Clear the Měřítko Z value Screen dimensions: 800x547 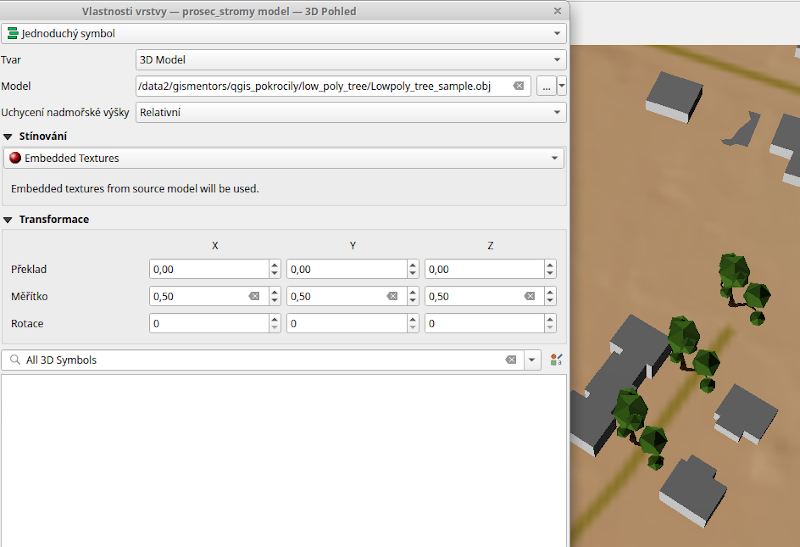530,296
